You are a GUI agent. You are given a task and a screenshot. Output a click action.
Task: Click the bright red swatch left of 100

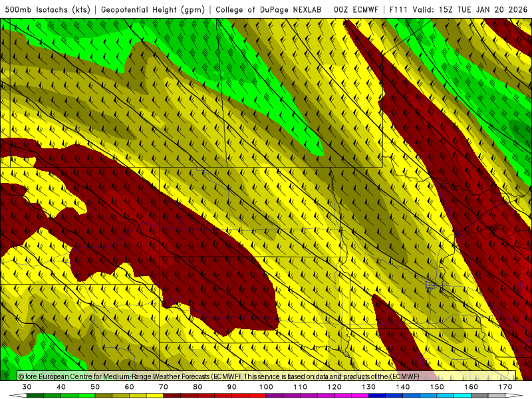coord(257,396)
